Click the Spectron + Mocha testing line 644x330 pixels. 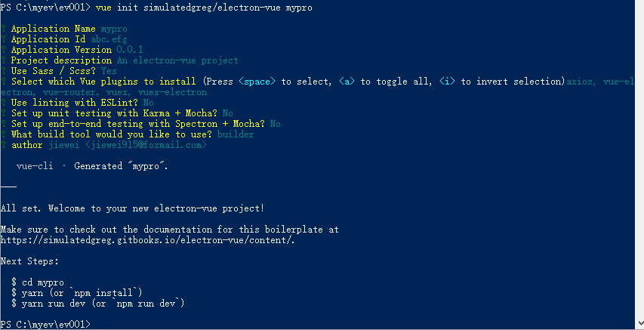point(140,123)
